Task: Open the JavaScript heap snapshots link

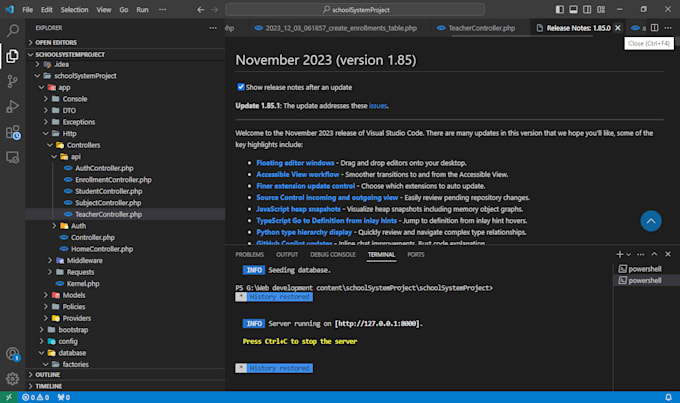Action: (x=298, y=209)
